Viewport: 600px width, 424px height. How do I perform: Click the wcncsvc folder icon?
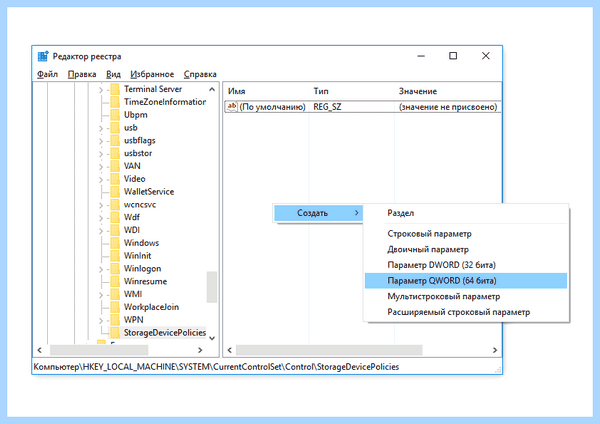click(115, 204)
